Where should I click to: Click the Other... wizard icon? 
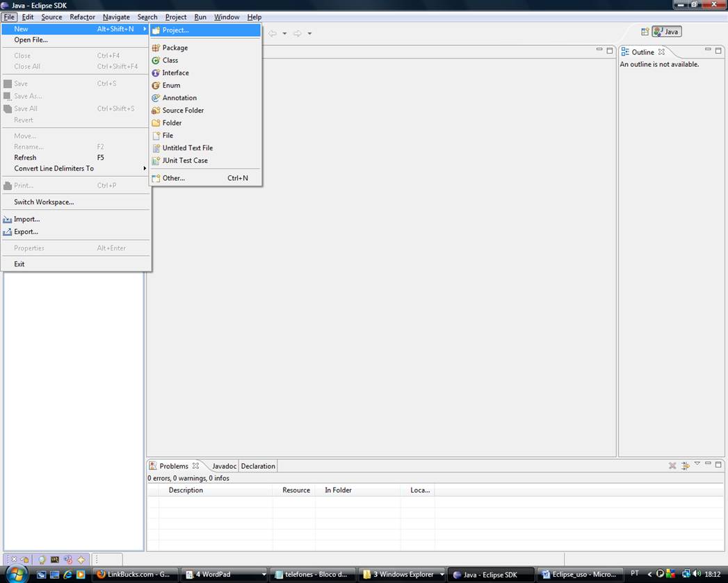coord(156,178)
